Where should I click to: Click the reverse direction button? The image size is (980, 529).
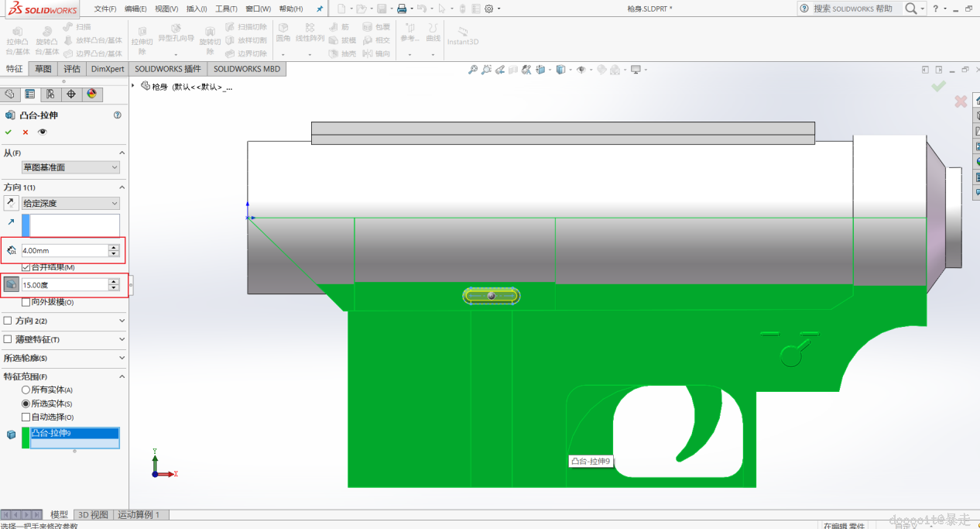(x=12, y=203)
